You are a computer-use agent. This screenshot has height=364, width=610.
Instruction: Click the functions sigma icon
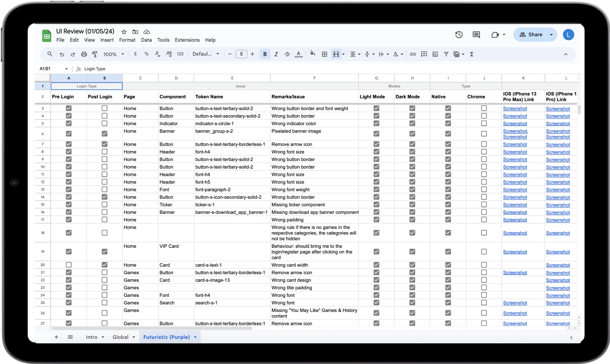pos(472,54)
